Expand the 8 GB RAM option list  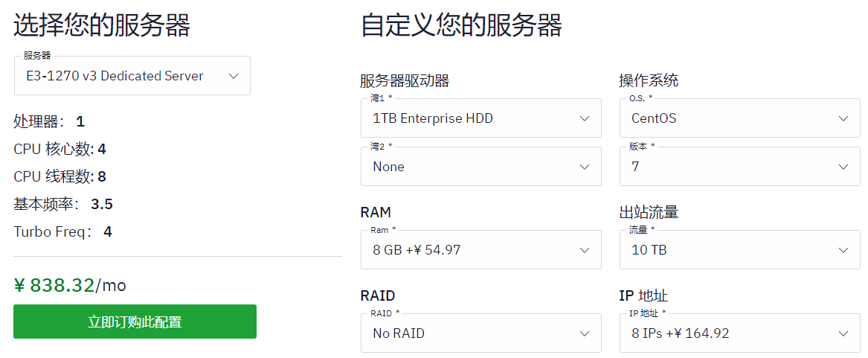[x=481, y=250]
